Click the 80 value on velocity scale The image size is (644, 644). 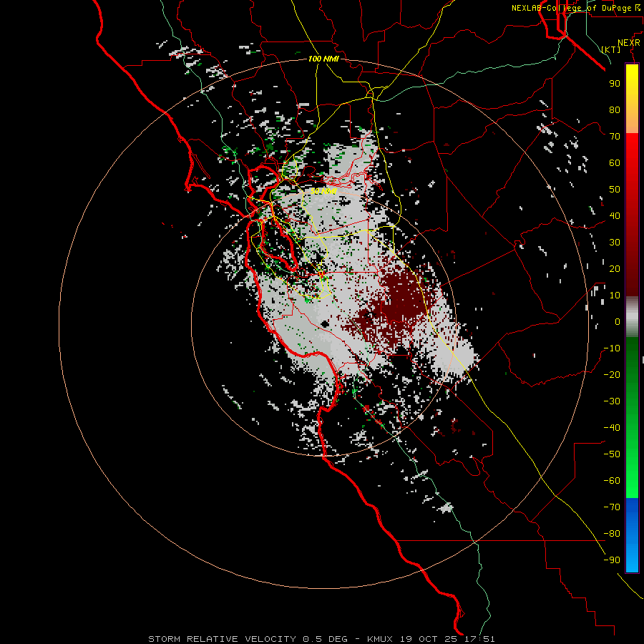(x=615, y=109)
